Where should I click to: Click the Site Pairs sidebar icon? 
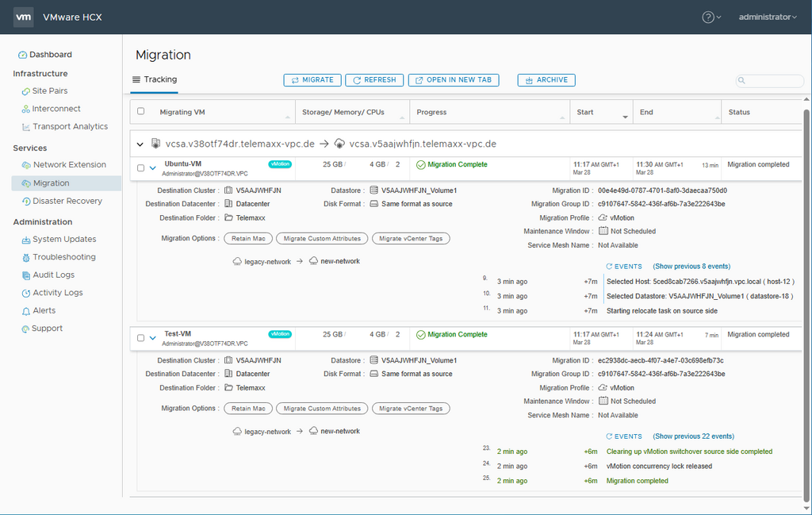coord(26,91)
